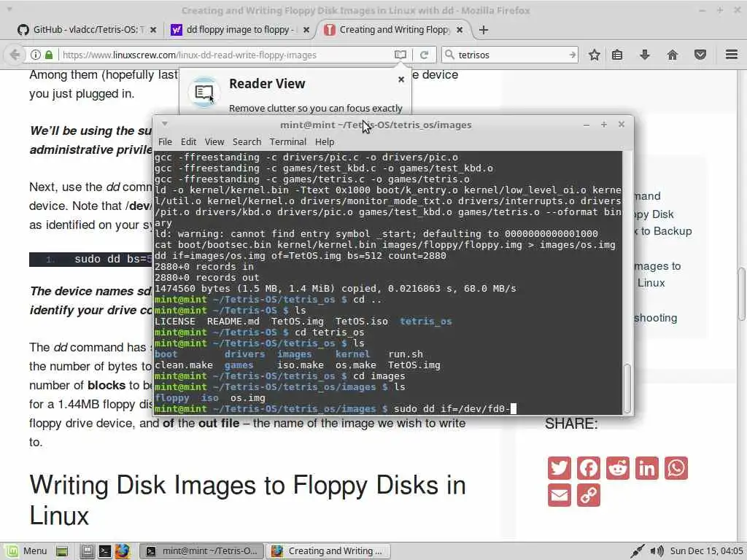Launch file manager from the panel
Viewport: 747px width, 560px height.
tap(87, 551)
